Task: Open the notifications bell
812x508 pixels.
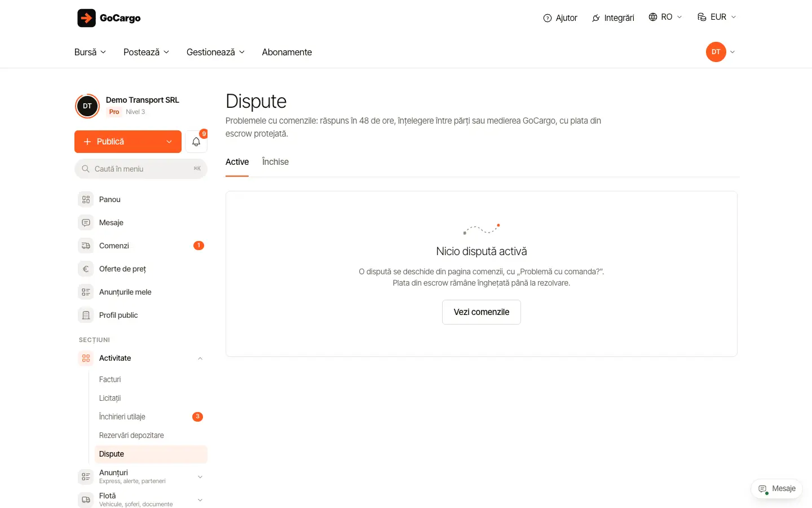Action: coord(196,142)
